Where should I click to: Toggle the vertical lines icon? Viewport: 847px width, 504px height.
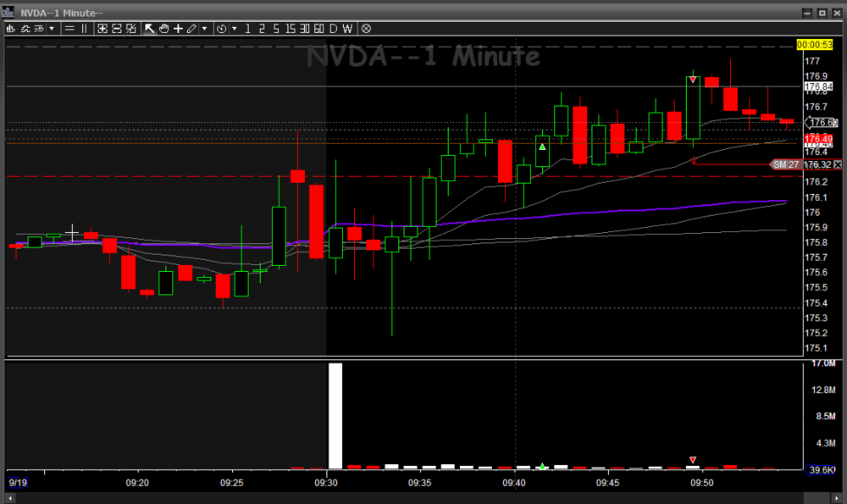pyautogui.click(x=84, y=28)
